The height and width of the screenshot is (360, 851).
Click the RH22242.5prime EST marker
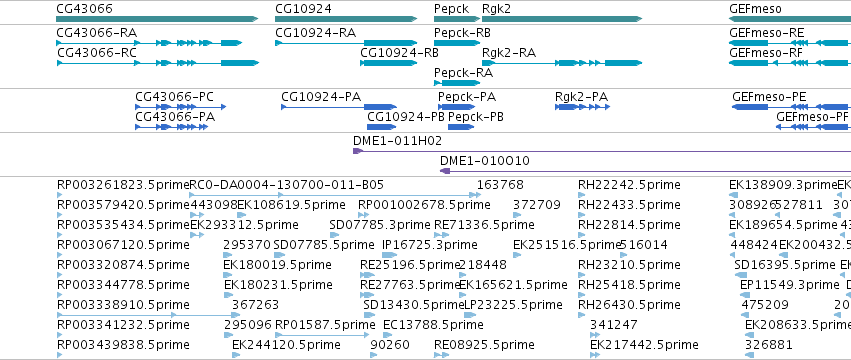[x=582, y=194]
